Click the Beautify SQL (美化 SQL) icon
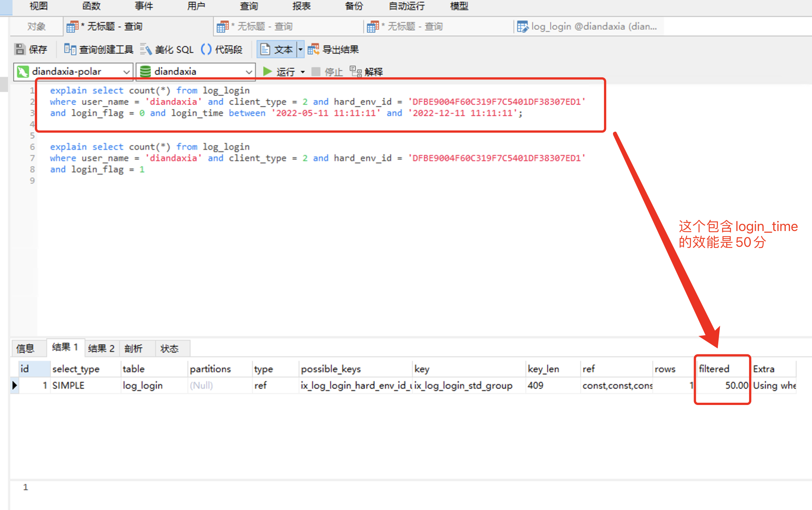This screenshot has height=510, width=812. click(x=146, y=49)
